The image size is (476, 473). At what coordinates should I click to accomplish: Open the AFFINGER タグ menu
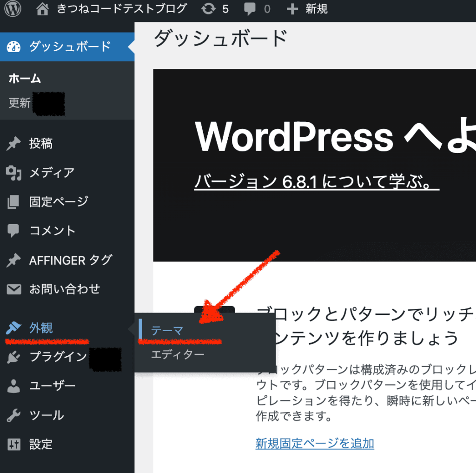pos(71,260)
